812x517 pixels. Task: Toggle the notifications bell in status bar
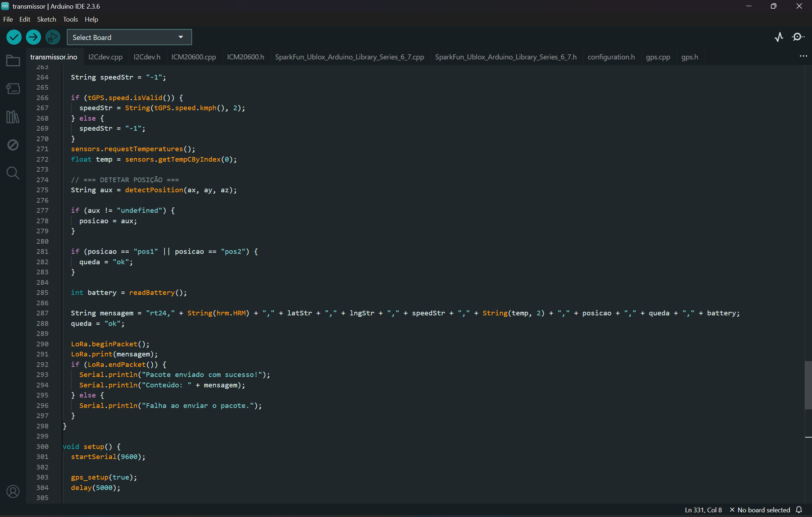799,510
